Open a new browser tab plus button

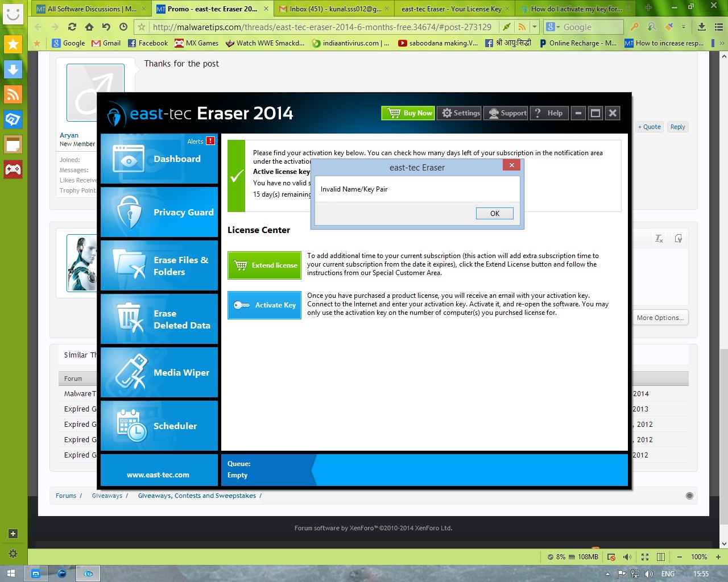pos(648,8)
